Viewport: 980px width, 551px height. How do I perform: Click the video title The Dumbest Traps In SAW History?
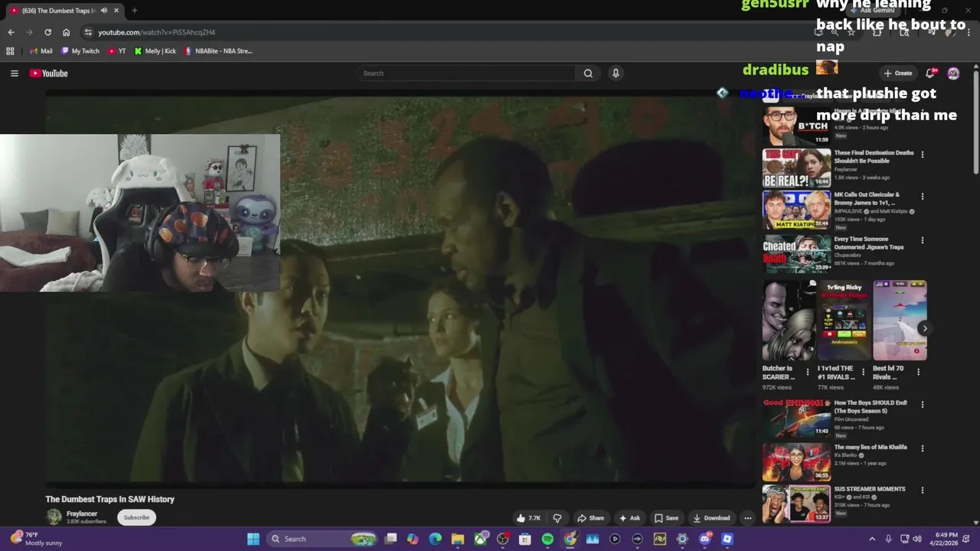[109, 499]
